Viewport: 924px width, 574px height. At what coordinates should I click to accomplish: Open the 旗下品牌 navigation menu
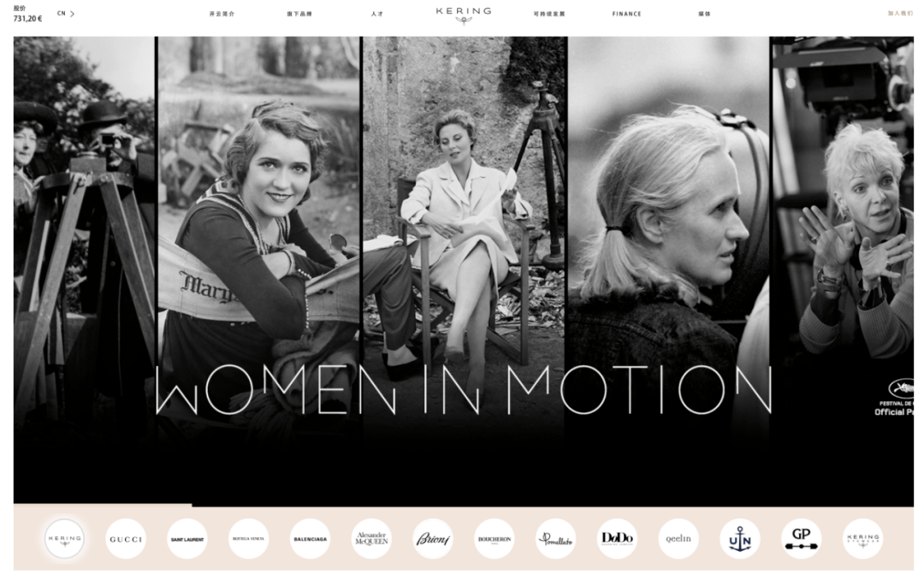tap(299, 14)
